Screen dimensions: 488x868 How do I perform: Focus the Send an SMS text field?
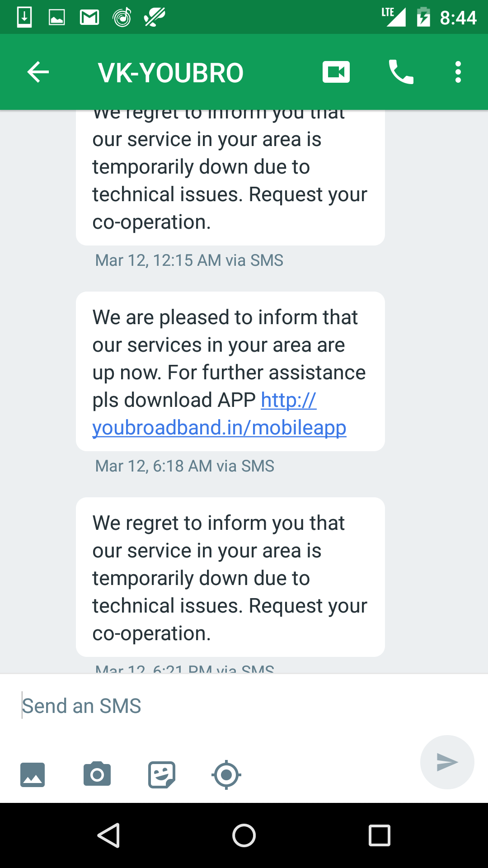217,706
